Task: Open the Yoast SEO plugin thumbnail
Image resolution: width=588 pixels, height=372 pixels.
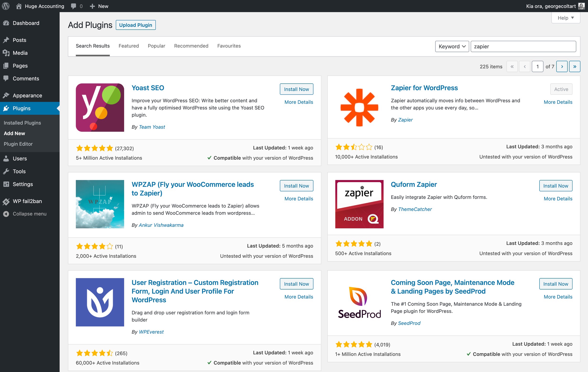Action: click(100, 108)
